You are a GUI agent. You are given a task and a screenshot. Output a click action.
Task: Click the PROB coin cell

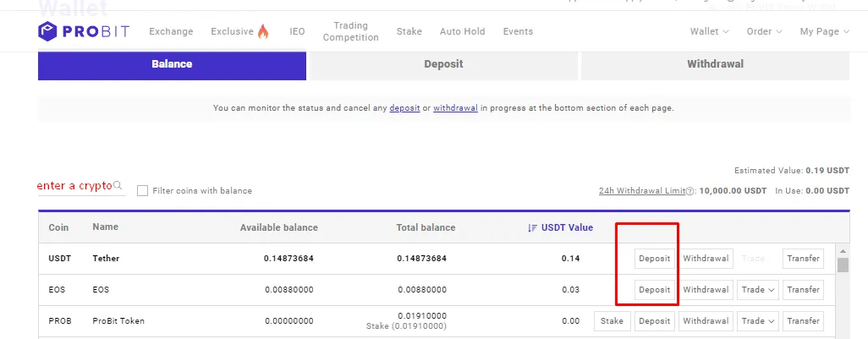pyautogui.click(x=60, y=320)
